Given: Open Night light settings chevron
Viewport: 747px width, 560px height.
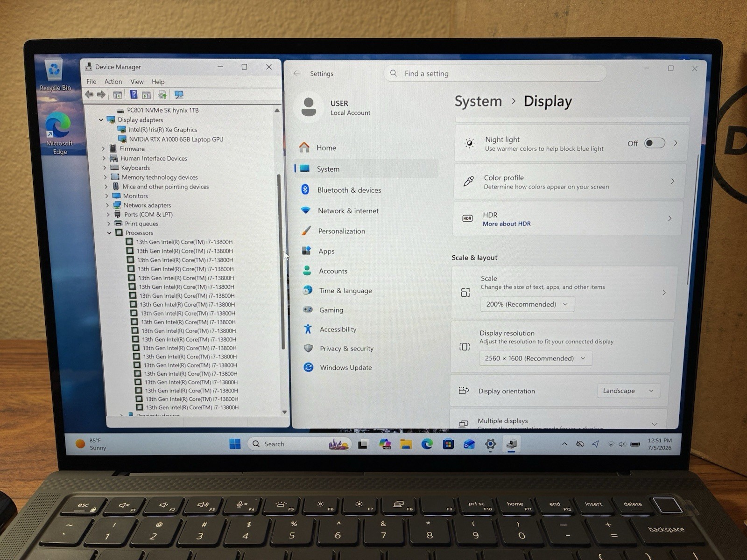Looking at the screenshot, I should pos(676,143).
